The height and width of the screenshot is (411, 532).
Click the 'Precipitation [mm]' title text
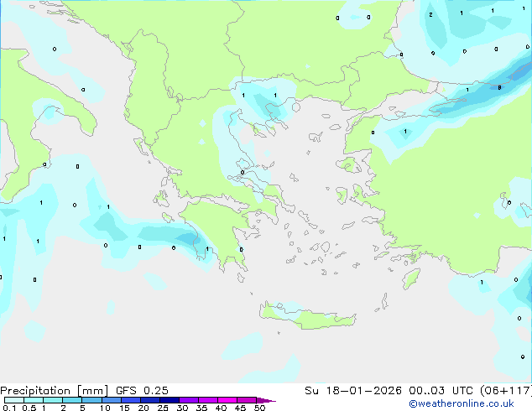(x=54, y=391)
